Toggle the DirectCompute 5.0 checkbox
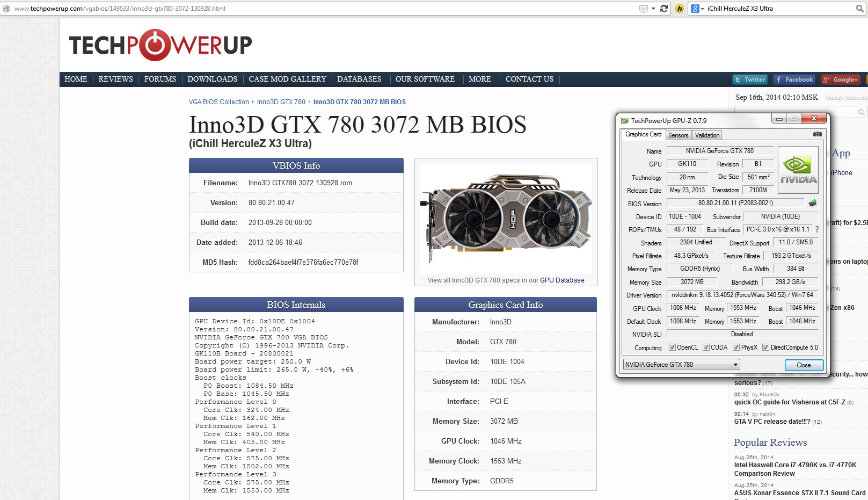868x500 pixels. [x=765, y=347]
